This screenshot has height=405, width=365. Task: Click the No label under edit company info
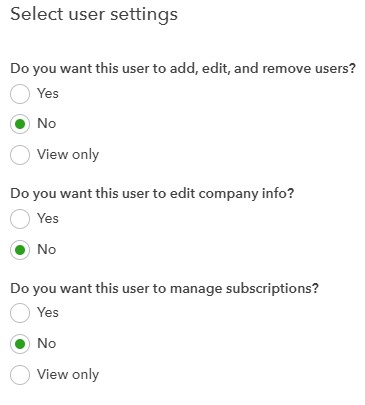[x=47, y=249]
